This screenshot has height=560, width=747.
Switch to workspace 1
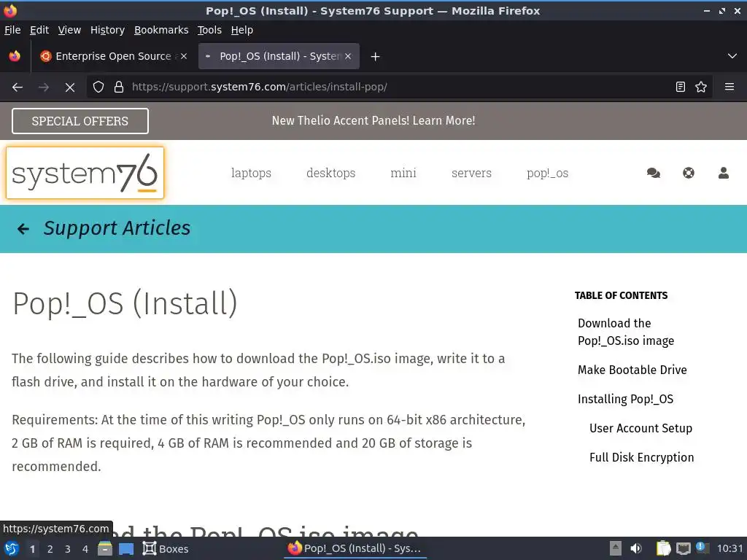coord(32,549)
